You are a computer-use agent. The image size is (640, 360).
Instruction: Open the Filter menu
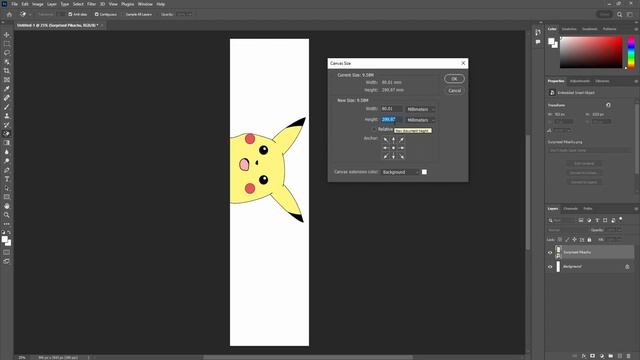pyautogui.click(x=91, y=4)
